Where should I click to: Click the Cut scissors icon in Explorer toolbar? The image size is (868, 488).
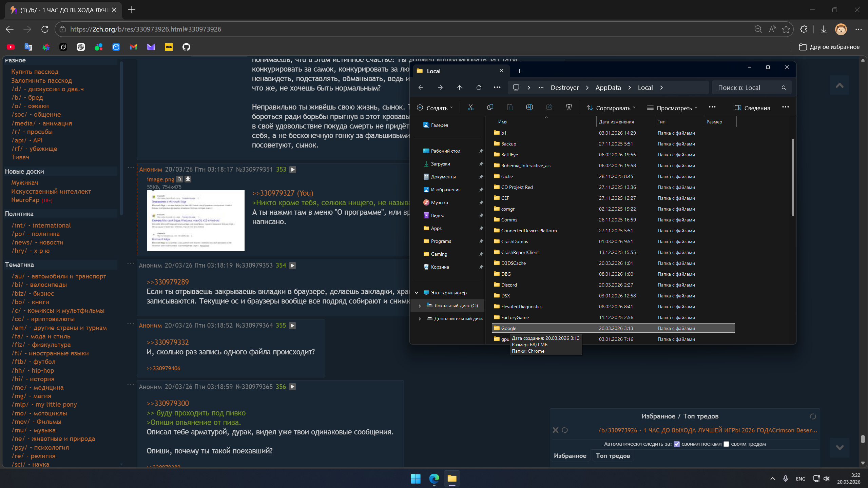point(470,108)
